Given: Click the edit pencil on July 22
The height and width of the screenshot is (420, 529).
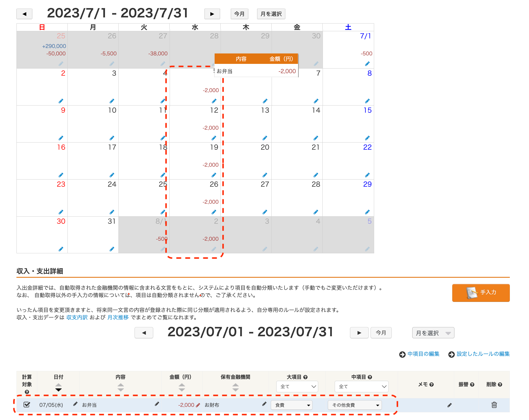Looking at the screenshot, I should pos(367,175).
